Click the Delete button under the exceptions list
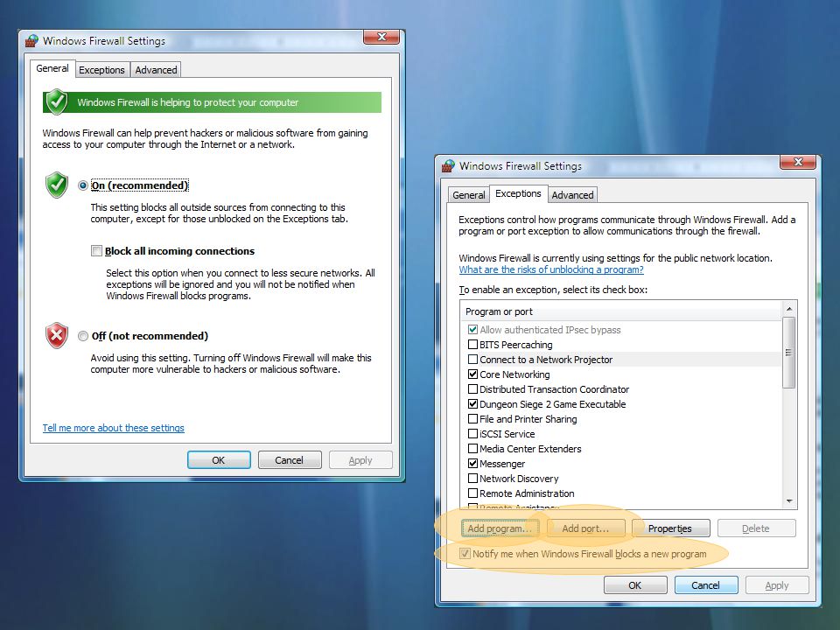Screen dimensions: 840x630 click(756, 528)
